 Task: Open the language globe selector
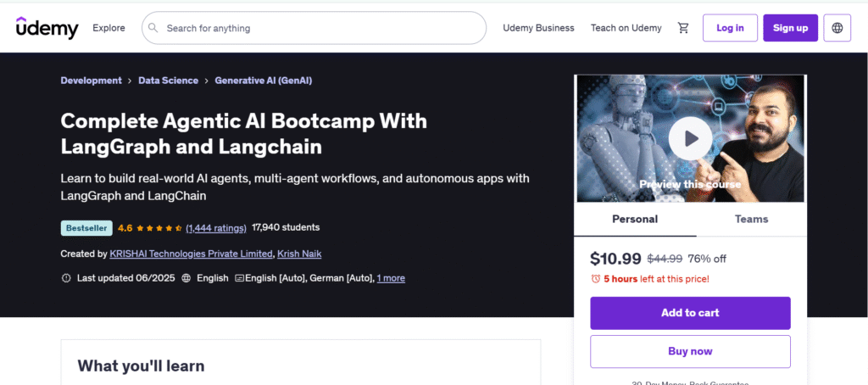(x=837, y=28)
